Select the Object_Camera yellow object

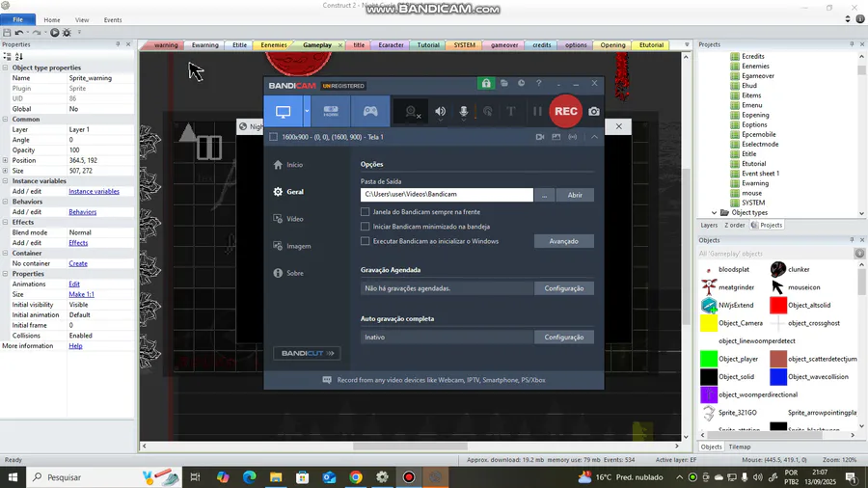[732, 323]
